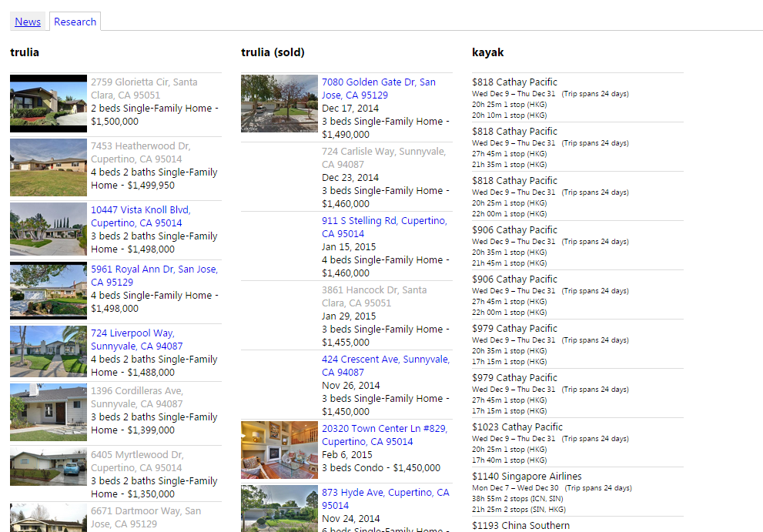Viewport: 763px width, 532px height.
Task: Click the '$1,350,000' price text
Action: pos(151,494)
